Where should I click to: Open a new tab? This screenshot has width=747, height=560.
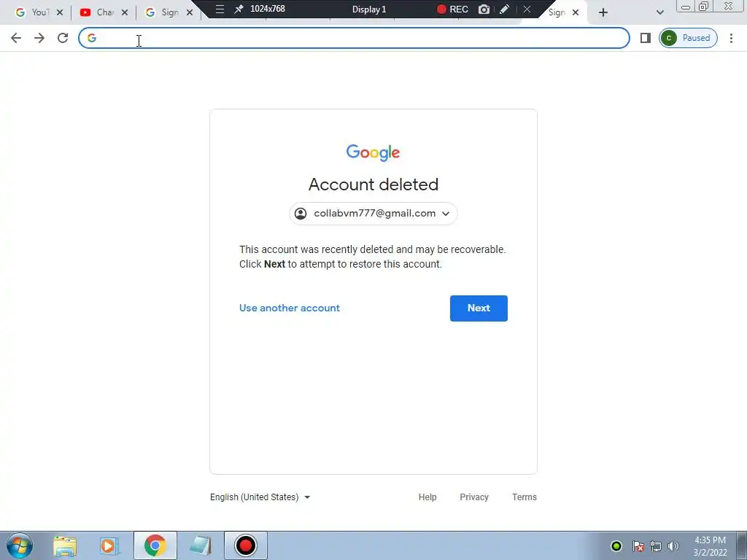(603, 12)
